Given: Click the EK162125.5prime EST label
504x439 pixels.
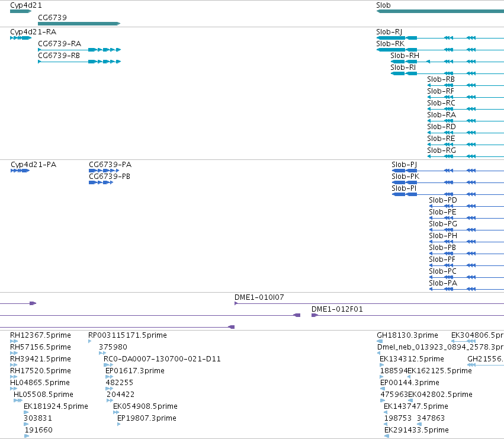Looking at the screenshot, I should (439, 371).
